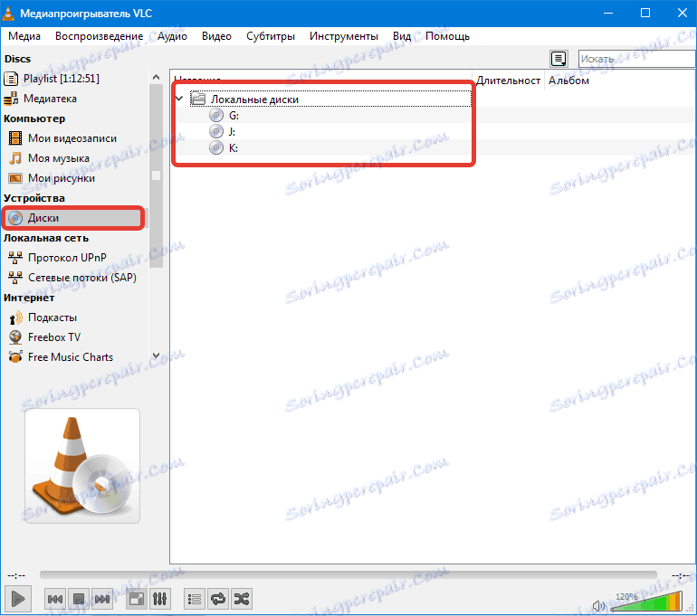Toggle random shuffle playback
This screenshot has height=616, width=697.
(242, 599)
